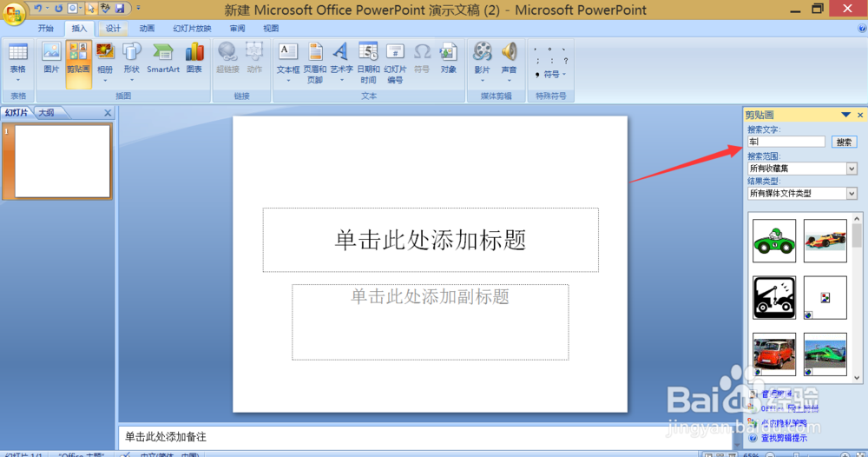The width and height of the screenshot is (868, 457).
Task: Open the clip art pane options arrow
Action: 845,115
